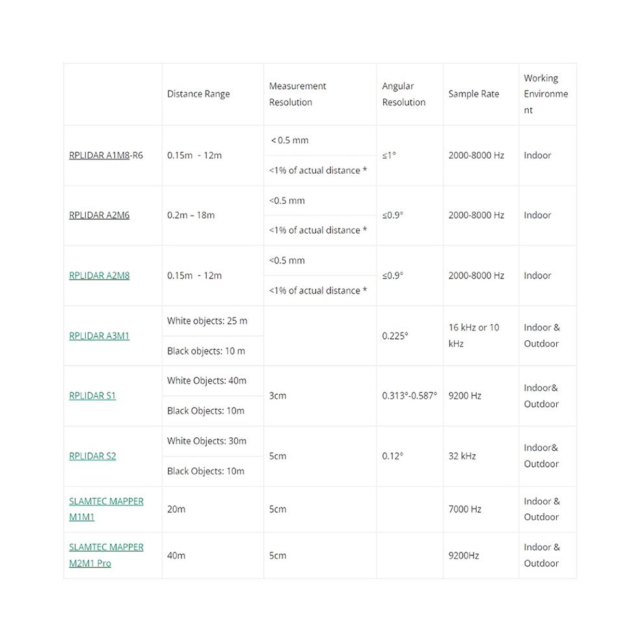Visit the RPLIDAR S2 link
Viewport: 644px width, 644px height.
click(92, 456)
